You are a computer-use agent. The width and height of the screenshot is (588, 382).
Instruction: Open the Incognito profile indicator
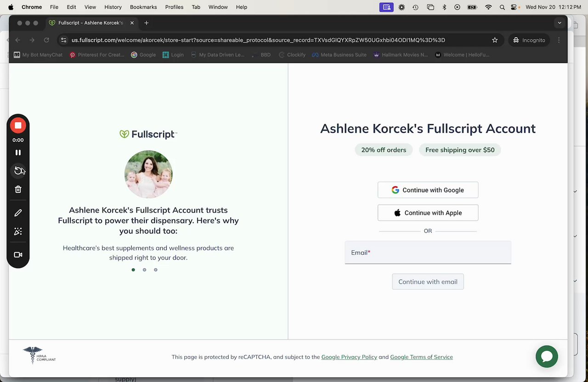pyautogui.click(x=529, y=40)
